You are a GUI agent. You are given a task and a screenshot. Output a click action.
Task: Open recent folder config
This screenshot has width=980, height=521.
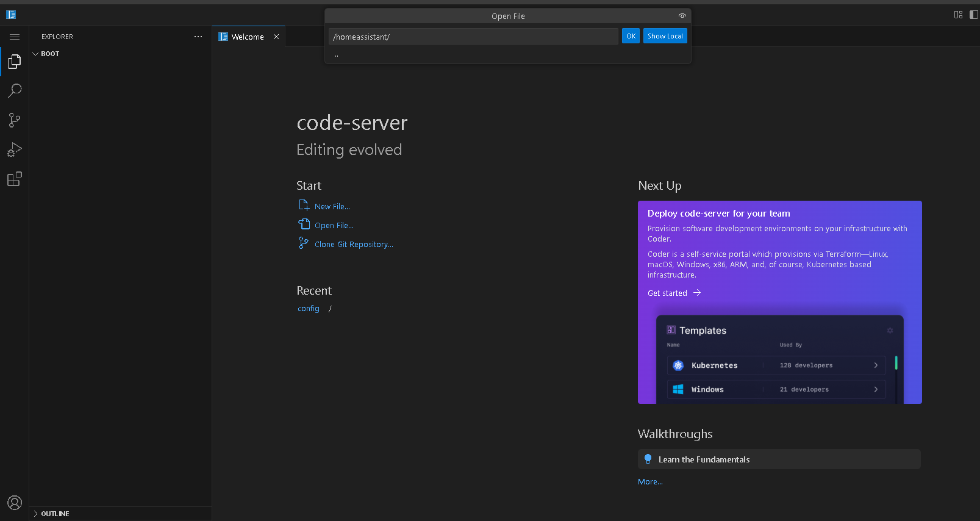[309, 309]
